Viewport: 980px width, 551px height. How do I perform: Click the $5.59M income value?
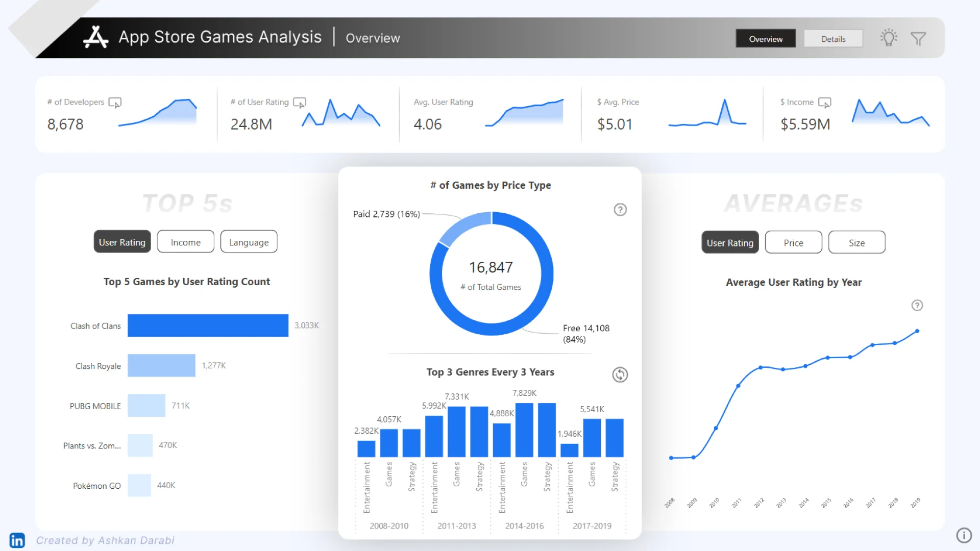coord(805,124)
